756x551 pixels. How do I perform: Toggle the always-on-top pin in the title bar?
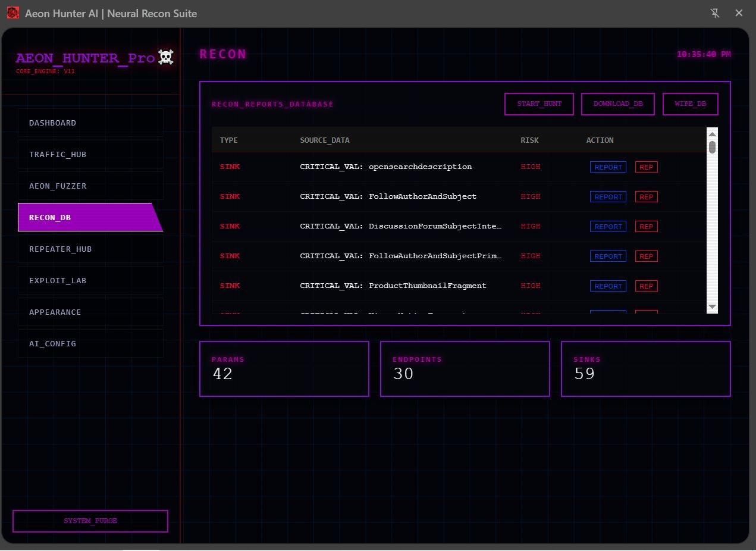715,12
